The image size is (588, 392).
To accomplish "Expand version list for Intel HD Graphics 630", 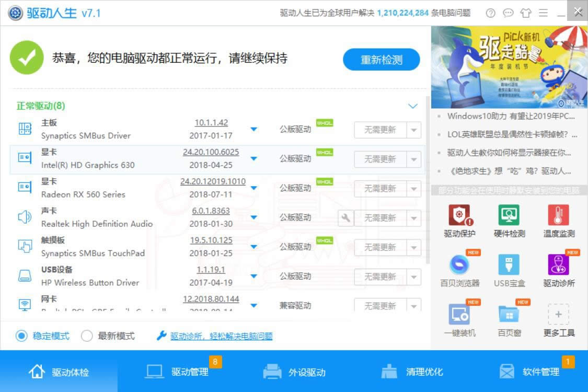I will click(254, 159).
